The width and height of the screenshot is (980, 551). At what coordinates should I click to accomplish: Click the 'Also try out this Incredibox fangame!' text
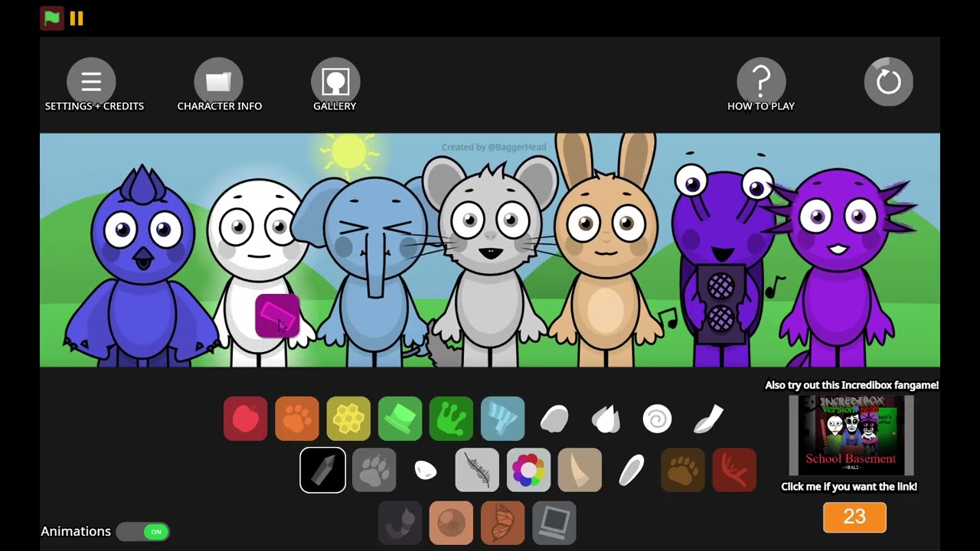click(x=851, y=386)
